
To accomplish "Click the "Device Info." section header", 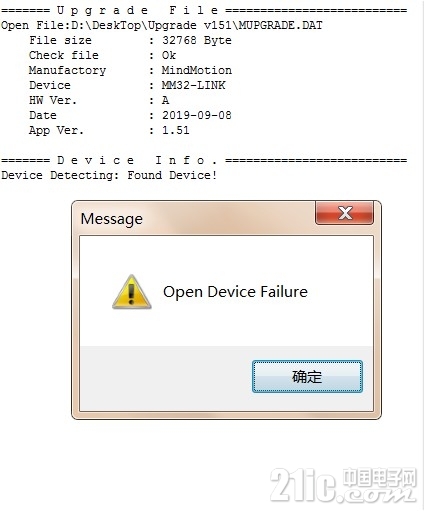I will click(x=137, y=161).
